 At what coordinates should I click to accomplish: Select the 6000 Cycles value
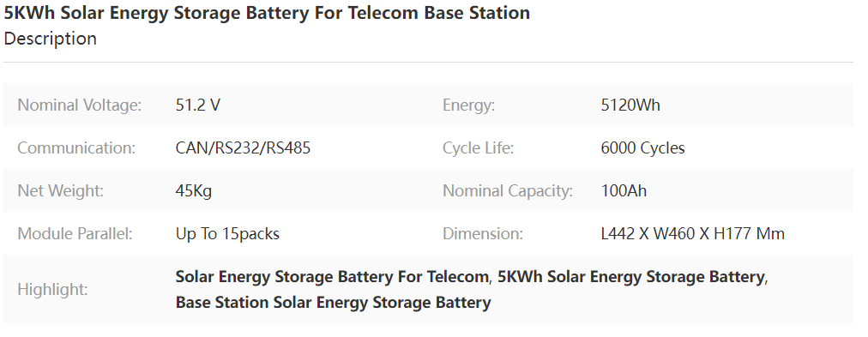(642, 148)
